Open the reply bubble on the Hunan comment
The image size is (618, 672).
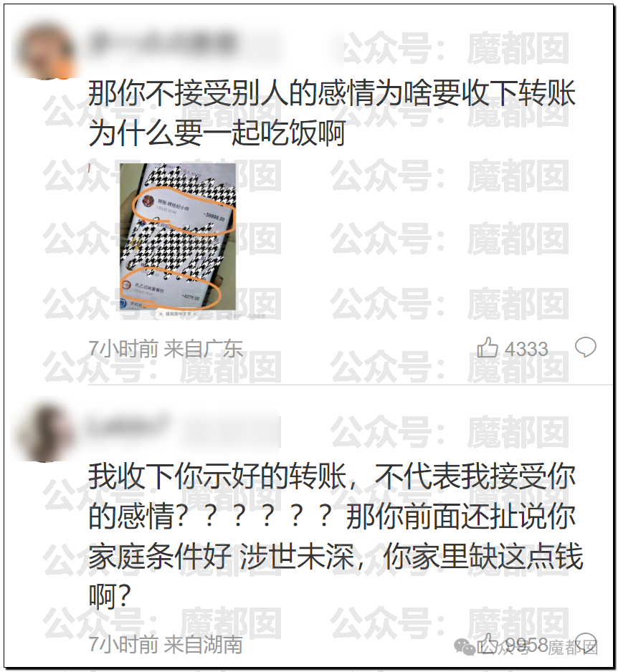[x=586, y=643]
